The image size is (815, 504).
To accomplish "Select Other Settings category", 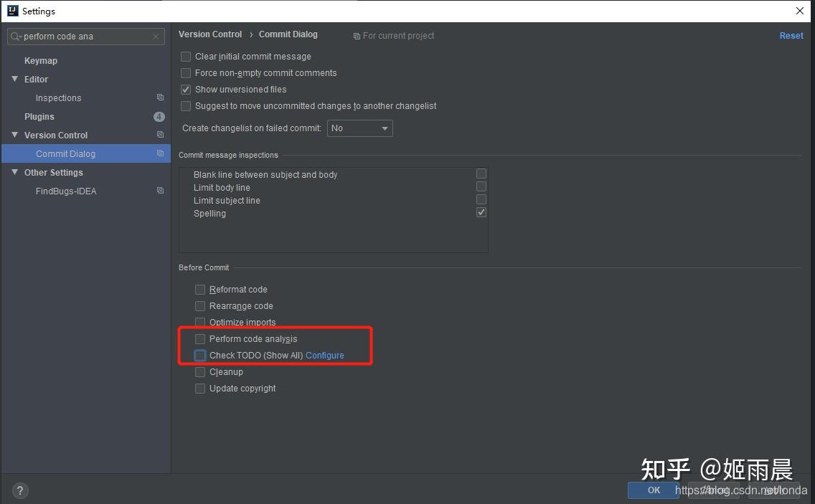I will pos(54,173).
